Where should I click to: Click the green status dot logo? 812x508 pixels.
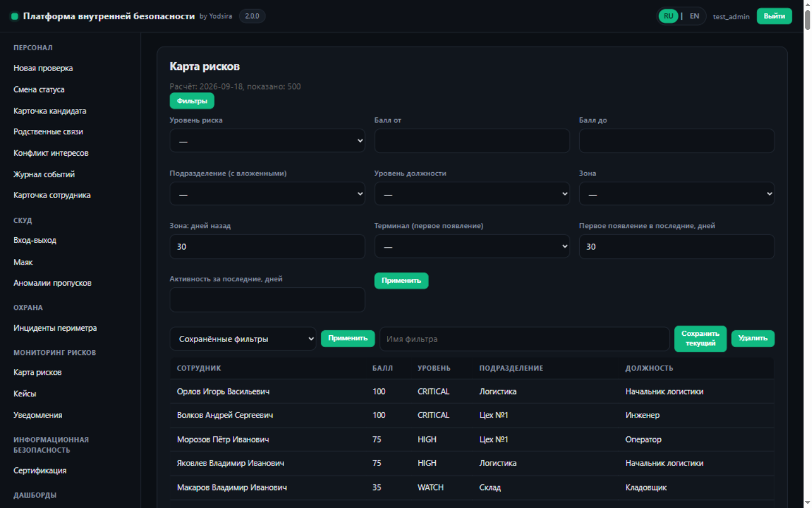point(15,16)
